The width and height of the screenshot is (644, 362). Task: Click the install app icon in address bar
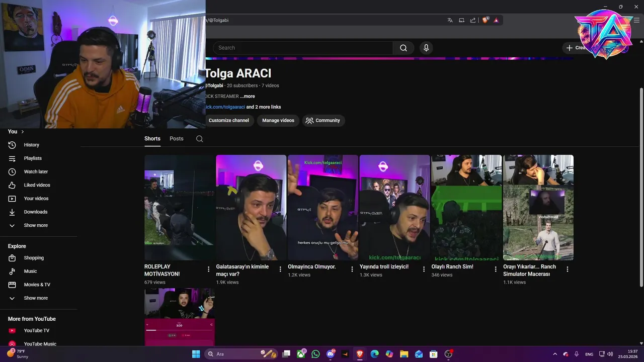pos(461,20)
